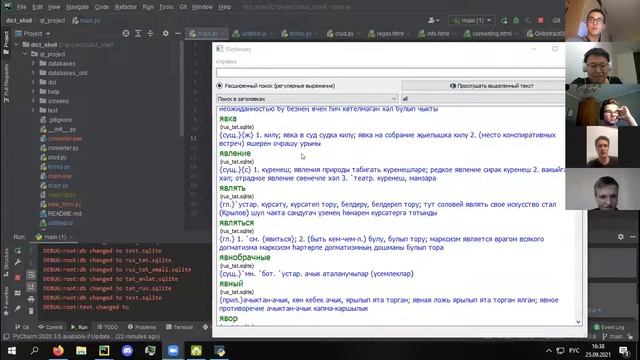Screen dimensions: 640x360
Task: Click the scroll to end icon in Run console
Action: [31, 287]
